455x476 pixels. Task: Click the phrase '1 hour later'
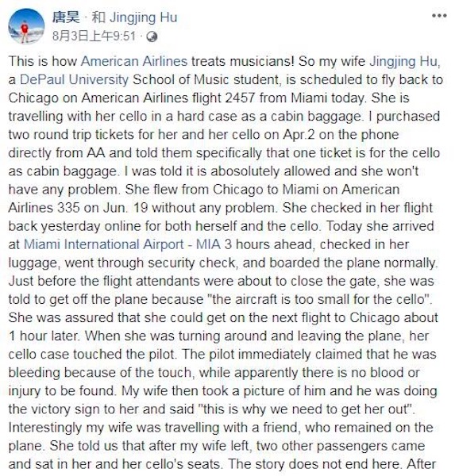42,336
